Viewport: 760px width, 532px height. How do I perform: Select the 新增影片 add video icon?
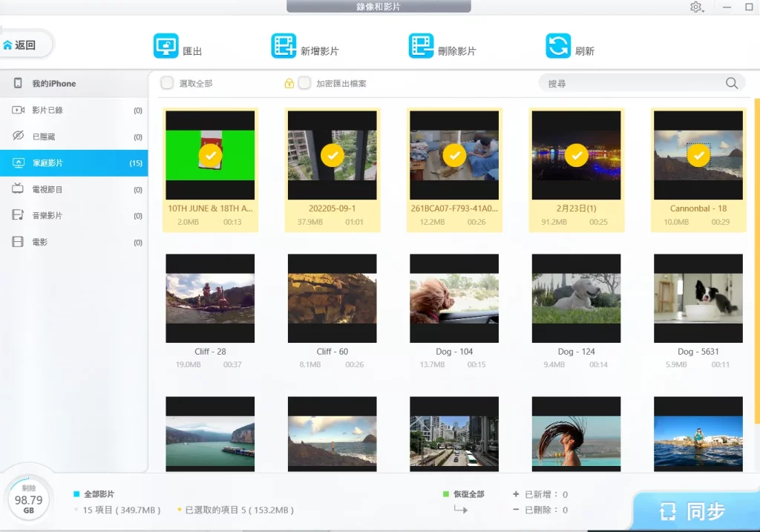point(283,45)
